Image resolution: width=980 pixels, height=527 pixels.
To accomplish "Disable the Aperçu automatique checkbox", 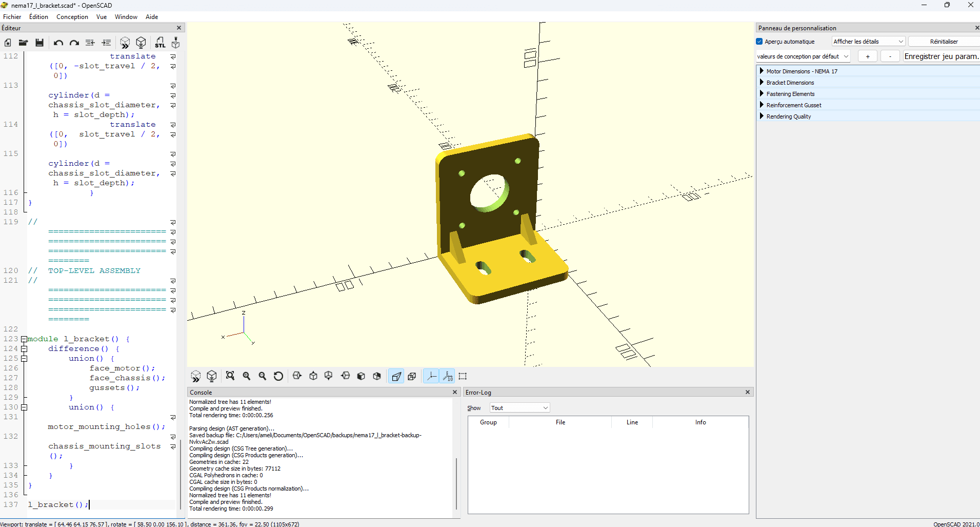I will pos(759,42).
